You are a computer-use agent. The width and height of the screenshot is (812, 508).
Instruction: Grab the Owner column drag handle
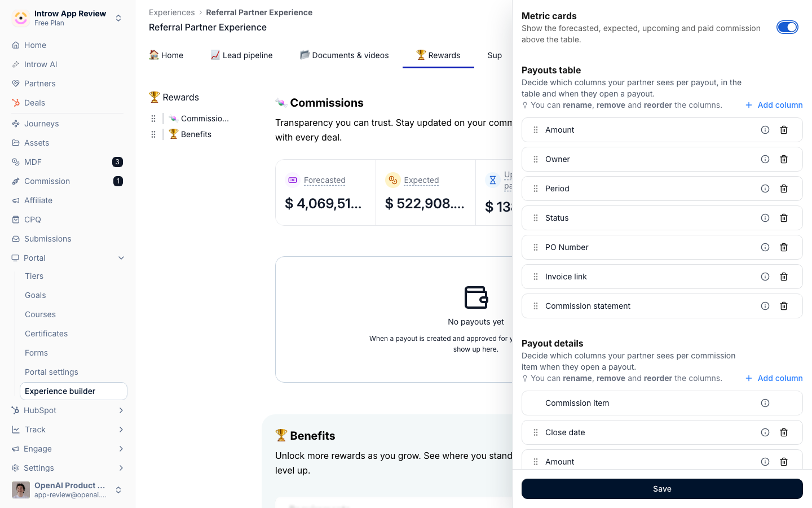click(x=536, y=159)
